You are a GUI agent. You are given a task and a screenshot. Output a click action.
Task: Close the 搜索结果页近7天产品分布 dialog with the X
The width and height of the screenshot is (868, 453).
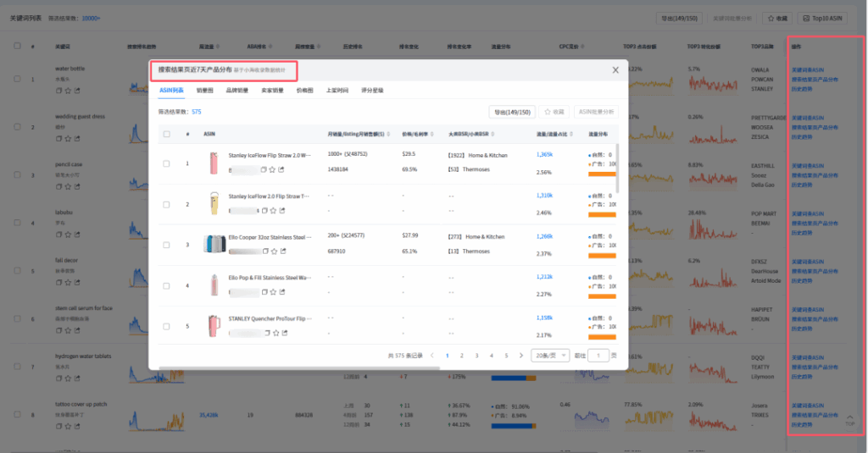[x=615, y=70]
